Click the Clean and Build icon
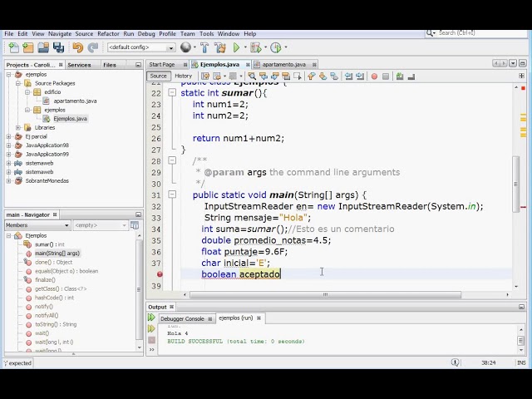Viewport: 532px width, 399px height. coord(219,47)
